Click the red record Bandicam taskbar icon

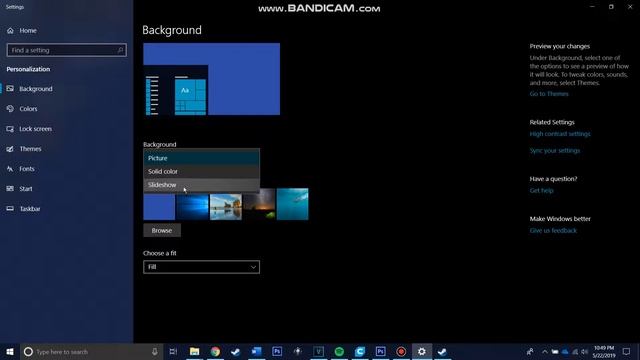(401, 351)
